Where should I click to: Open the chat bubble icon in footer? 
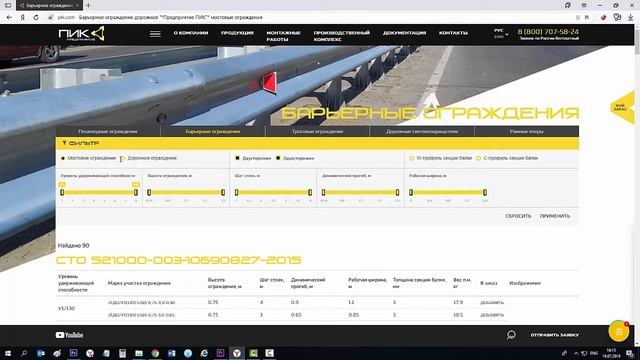(511, 335)
